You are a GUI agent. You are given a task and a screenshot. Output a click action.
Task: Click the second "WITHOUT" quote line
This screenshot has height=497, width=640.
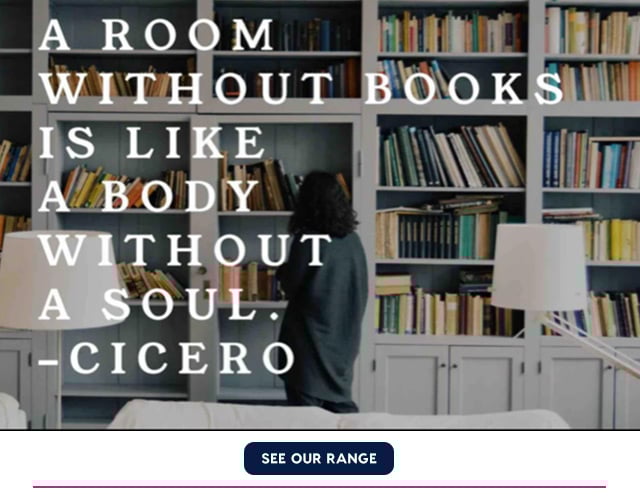click(x=185, y=250)
